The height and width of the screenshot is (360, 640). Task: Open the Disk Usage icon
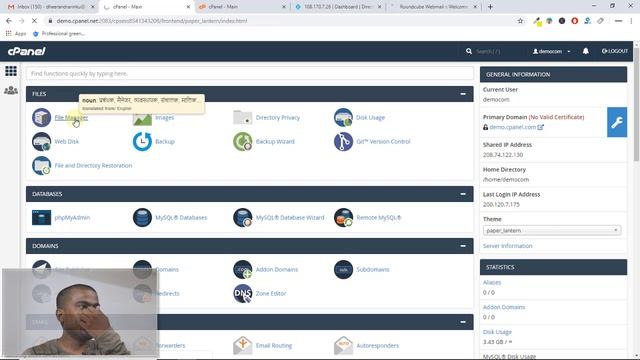343,118
